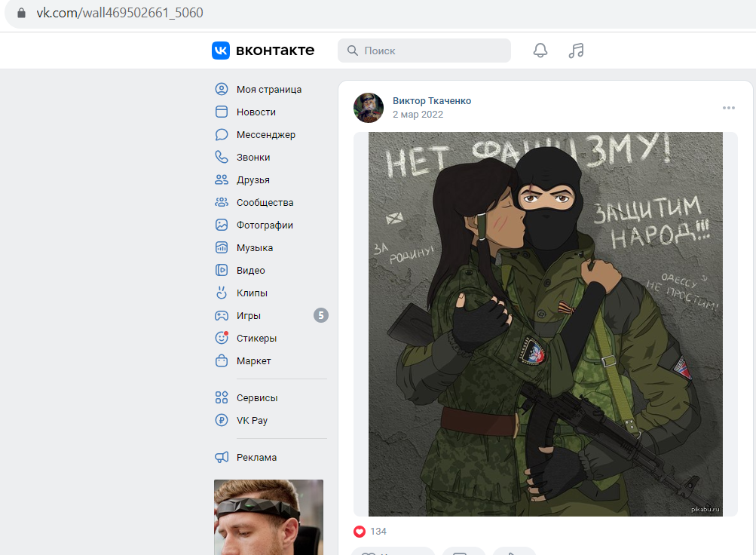Click the Сервисы grid icon
This screenshot has width=756, height=555.
click(222, 397)
